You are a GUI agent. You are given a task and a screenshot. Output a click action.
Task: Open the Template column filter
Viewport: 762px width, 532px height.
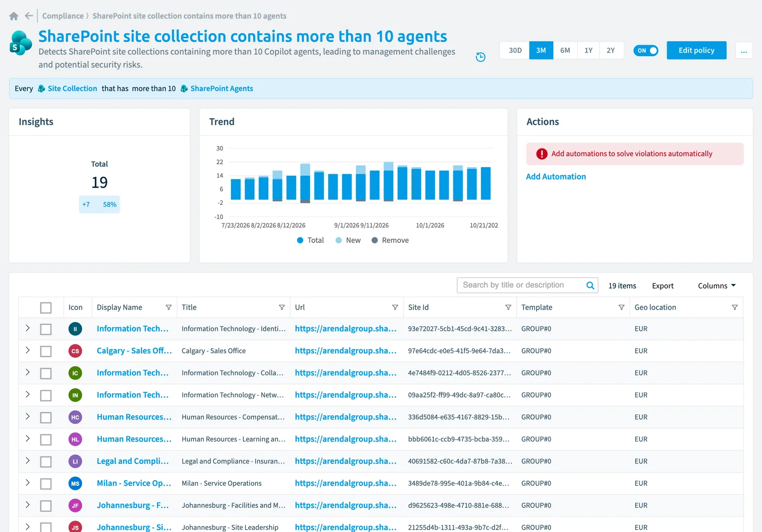click(x=622, y=308)
